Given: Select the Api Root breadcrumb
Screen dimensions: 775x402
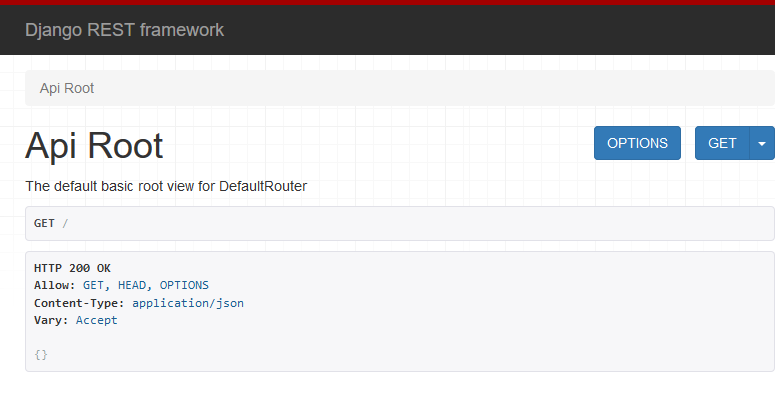Looking at the screenshot, I should pyautogui.click(x=67, y=89).
